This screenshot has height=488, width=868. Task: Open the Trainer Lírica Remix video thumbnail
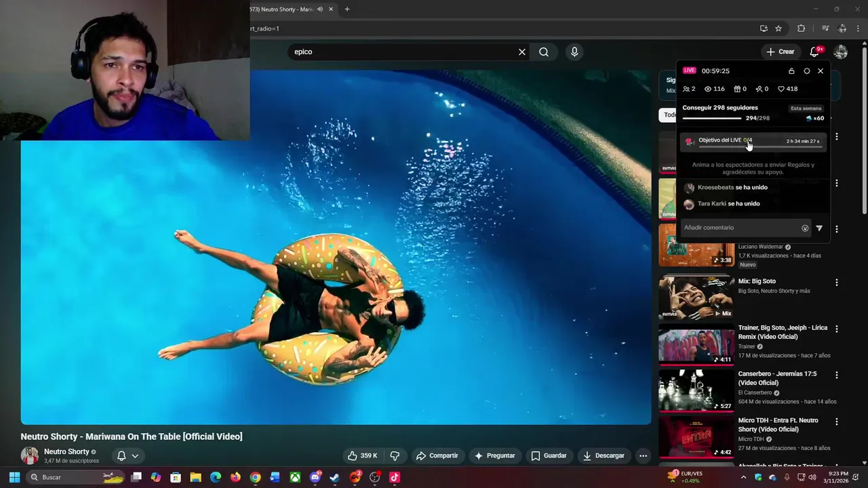click(696, 344)
